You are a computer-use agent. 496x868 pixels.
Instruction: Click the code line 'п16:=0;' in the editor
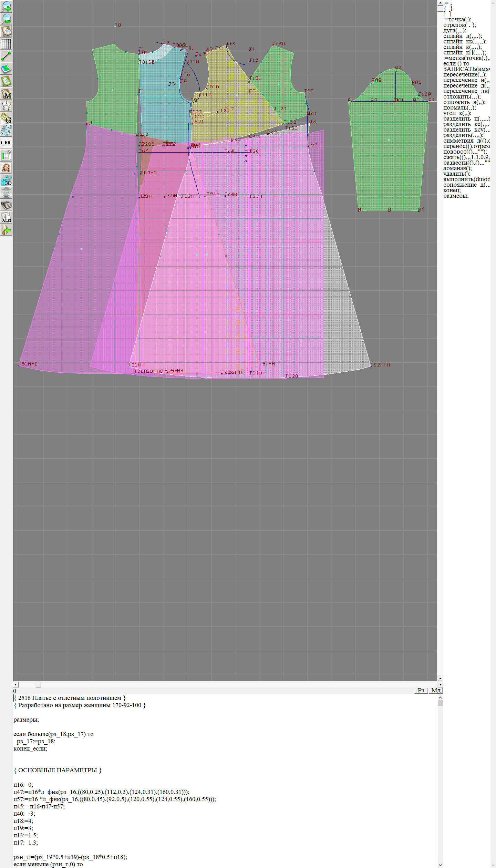(x=23, y=785)
